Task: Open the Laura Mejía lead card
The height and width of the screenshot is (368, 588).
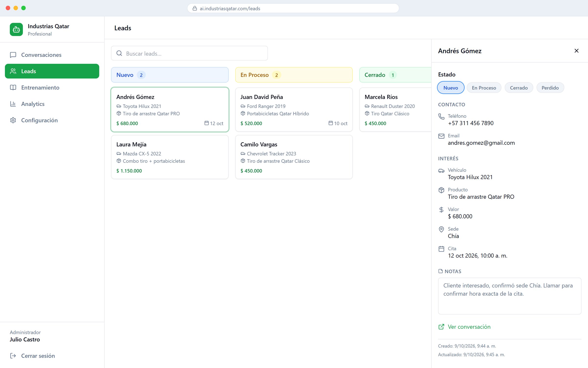Action: [170, 157]
